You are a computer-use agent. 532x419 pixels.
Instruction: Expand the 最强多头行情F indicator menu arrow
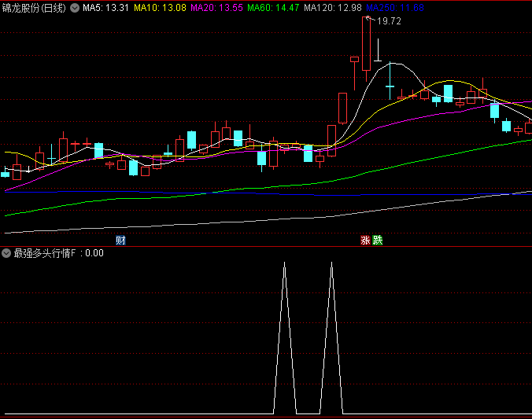pyautogui.click(x=6, y=253)
